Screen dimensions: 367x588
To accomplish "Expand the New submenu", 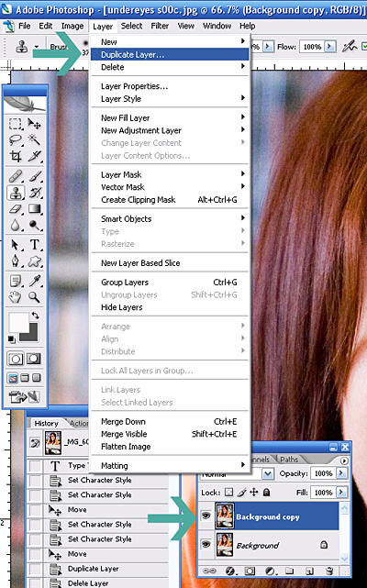I will [170, 41].
